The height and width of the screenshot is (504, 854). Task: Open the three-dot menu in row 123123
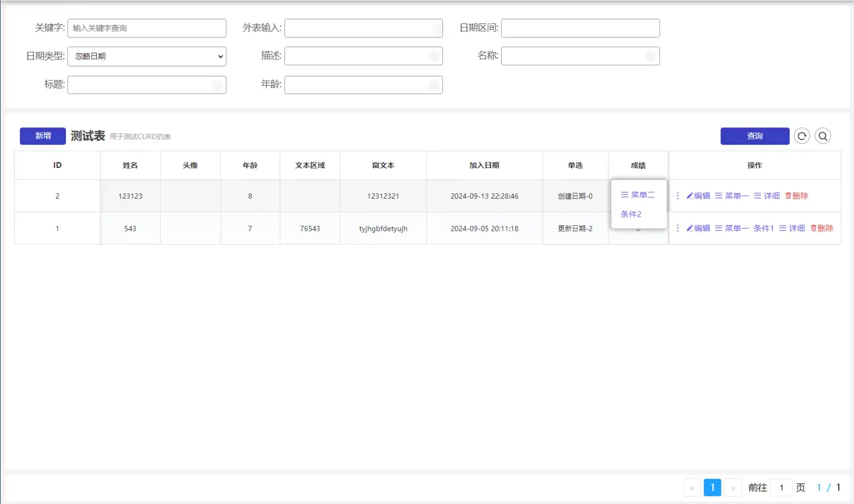coord(678,196)
